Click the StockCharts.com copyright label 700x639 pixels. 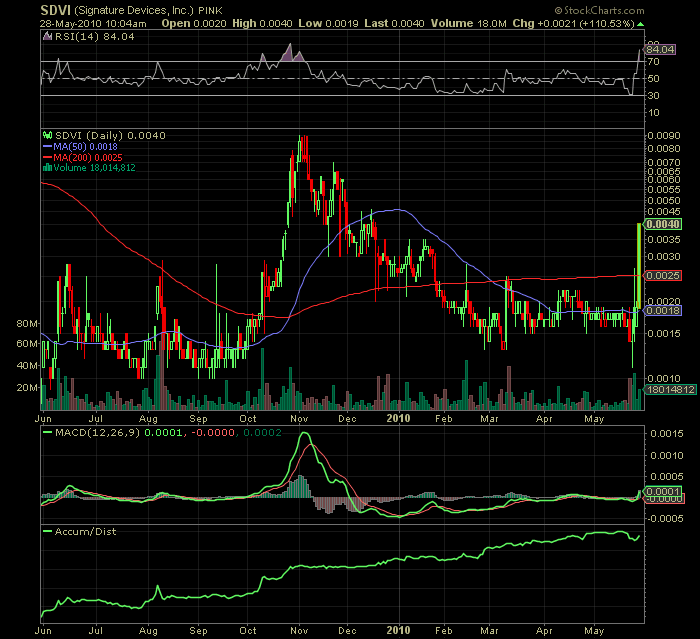tap(600, 10)
